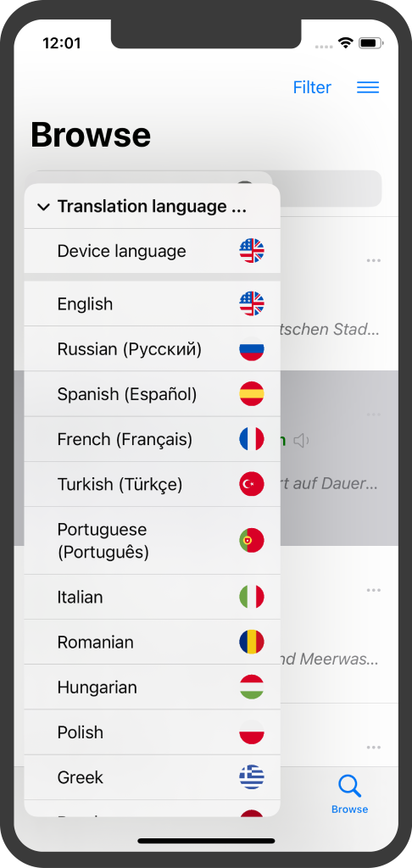Viewport: 412px width, 868px height.
Task: Tap the speaker pronunciation icon
Action: 301,441
